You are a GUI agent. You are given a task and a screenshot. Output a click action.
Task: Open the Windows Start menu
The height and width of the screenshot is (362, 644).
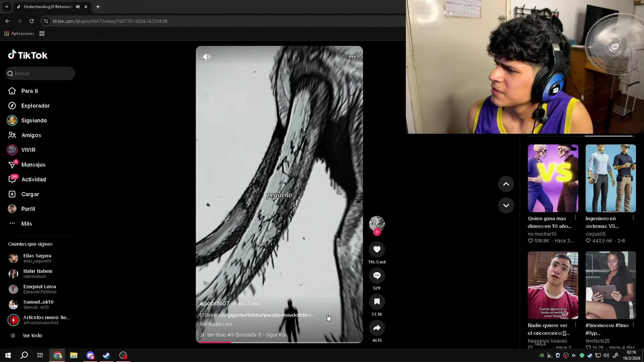[8, 355]
